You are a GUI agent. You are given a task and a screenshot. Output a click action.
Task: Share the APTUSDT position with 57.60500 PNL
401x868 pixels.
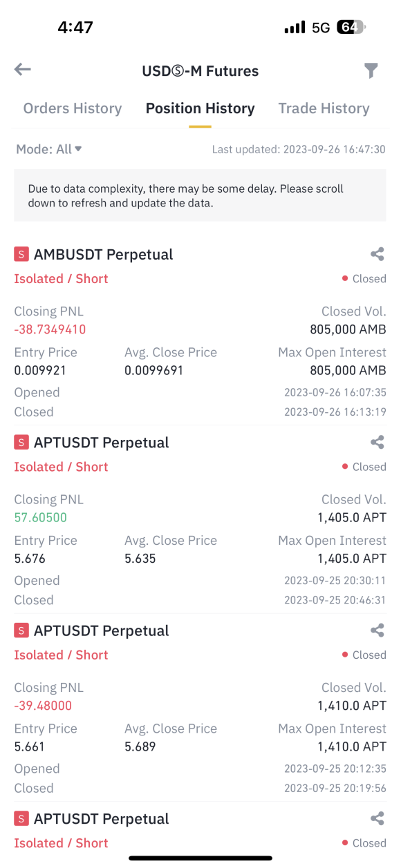pos(377,443)
